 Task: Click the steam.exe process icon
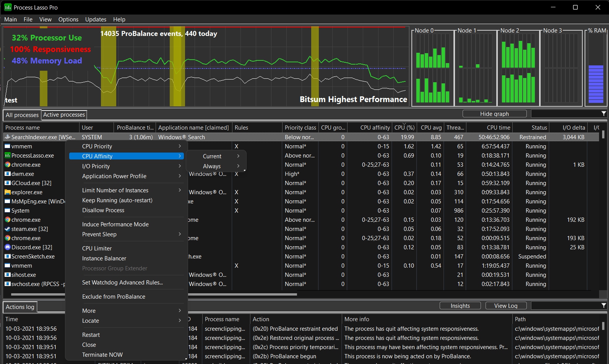(7, 229)
